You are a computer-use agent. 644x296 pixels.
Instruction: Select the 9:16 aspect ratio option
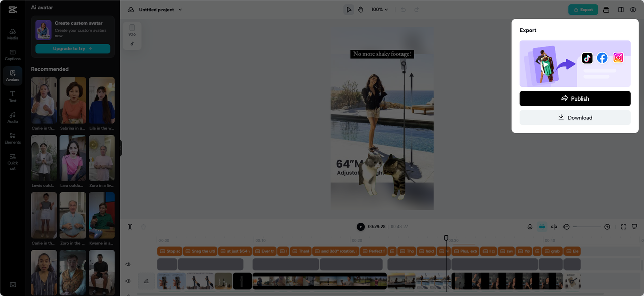(x=132, y=30)
